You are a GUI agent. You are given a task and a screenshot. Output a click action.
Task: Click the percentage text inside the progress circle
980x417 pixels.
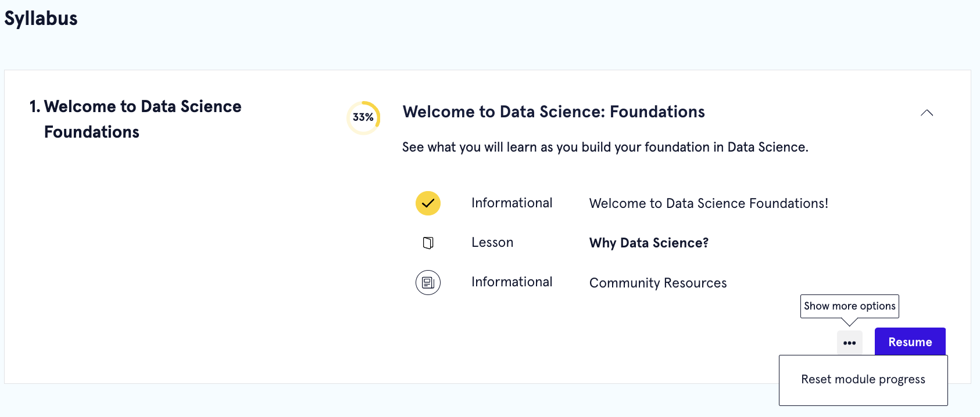click(x=363, y=117)
